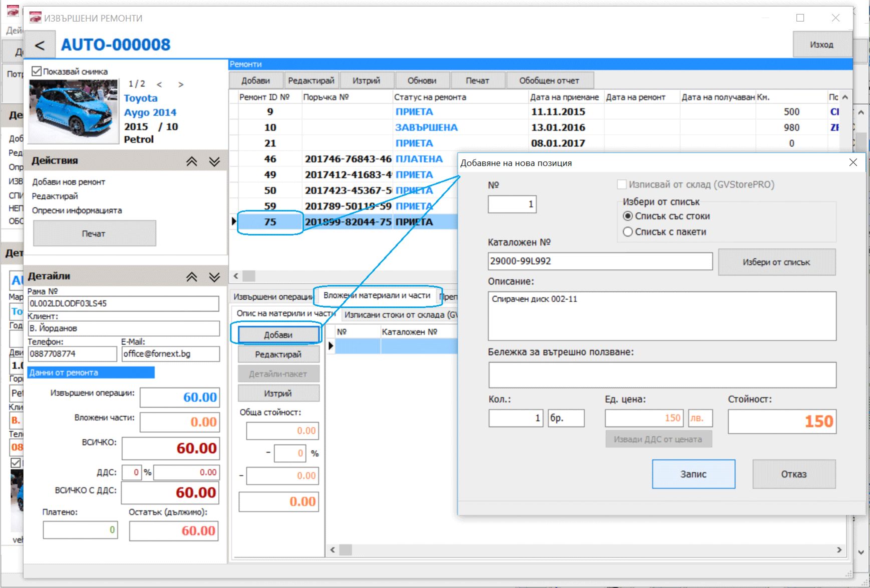Viewport: 870px width, 588px height.
Task: Select the Списък с пакети radio button
Action: tap(628, 232)
